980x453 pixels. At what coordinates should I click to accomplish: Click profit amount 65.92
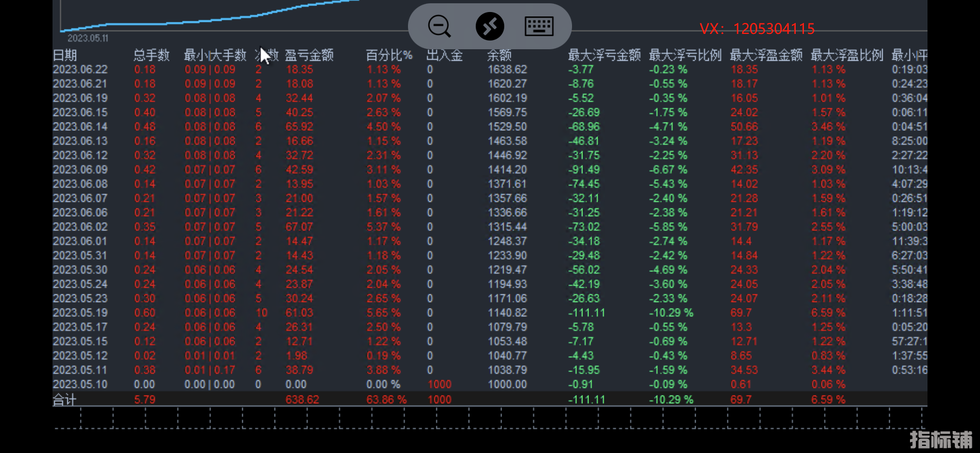pyautogui.click(x=299, y=126)
